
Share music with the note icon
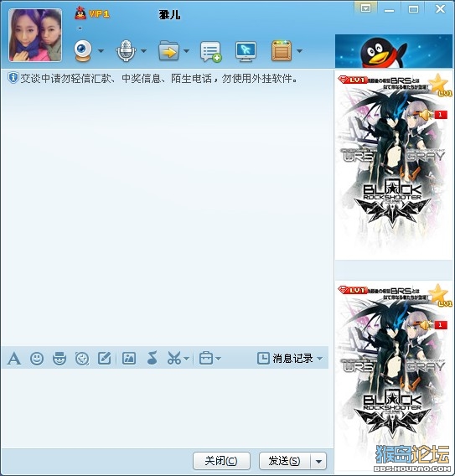pos(152,358)
